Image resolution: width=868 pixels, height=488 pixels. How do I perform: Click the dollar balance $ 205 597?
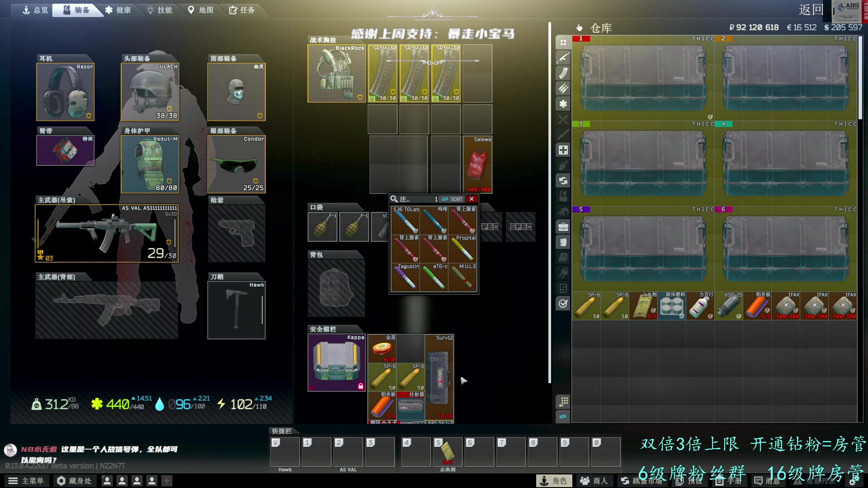click(843, 28)
